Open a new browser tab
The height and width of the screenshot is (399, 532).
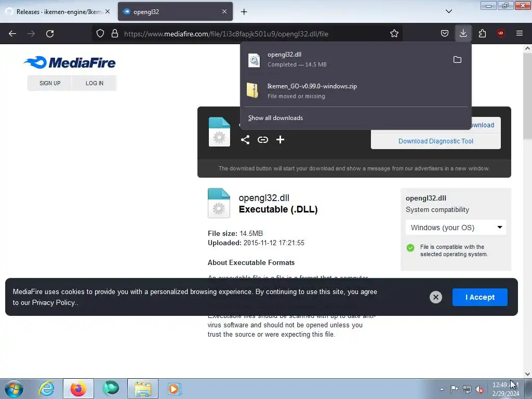coord(244,11)
